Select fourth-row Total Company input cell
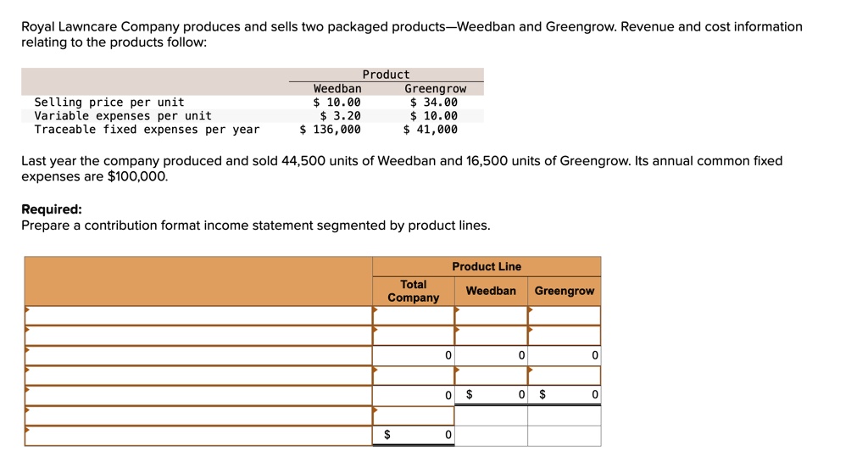 point(414,376)
